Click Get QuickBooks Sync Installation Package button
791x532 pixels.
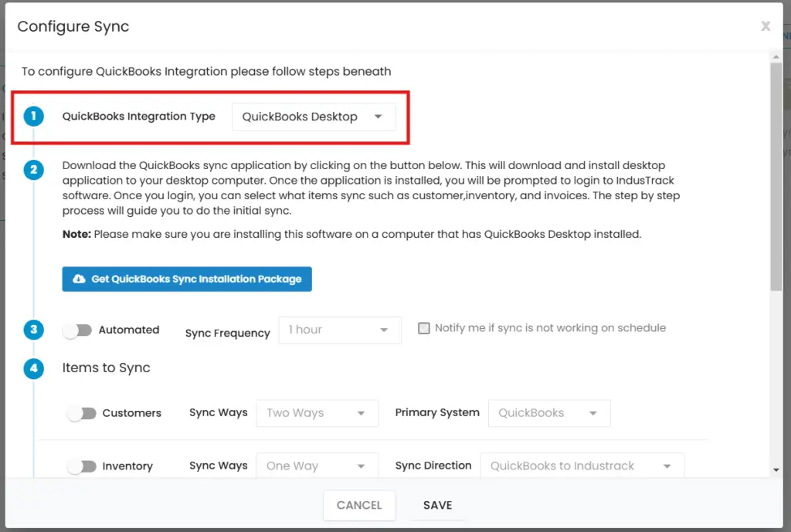pos(187,279)
